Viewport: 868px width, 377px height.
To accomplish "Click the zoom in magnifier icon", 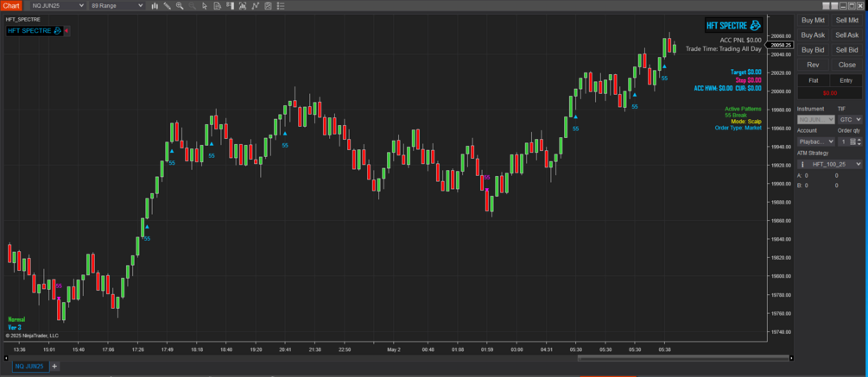I will coord(180,5).
